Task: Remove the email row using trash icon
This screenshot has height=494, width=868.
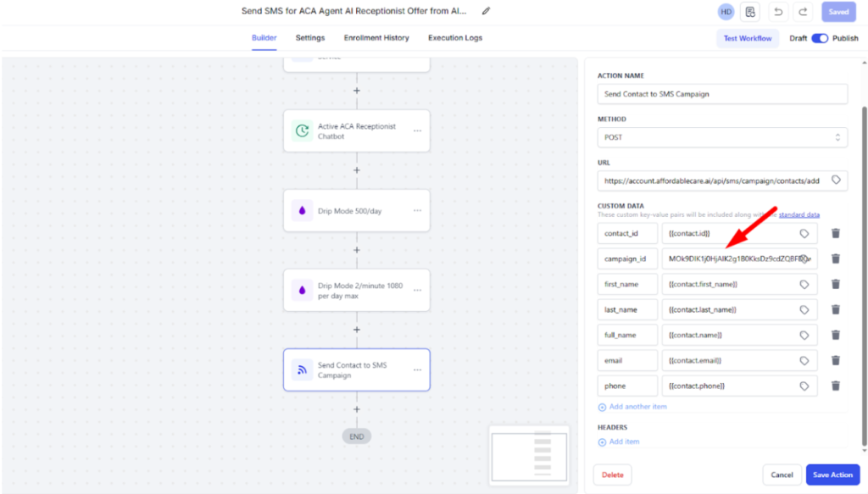Action: [835, 360]
